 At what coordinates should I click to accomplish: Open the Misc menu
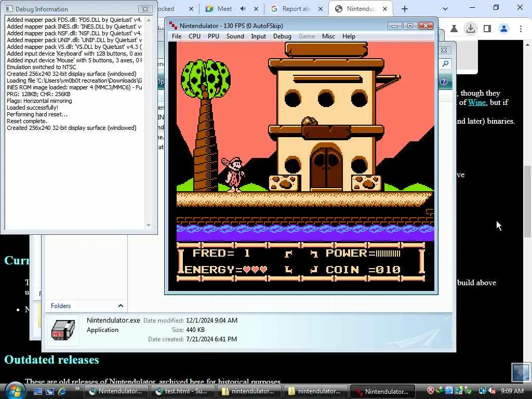tap(328, 36)
